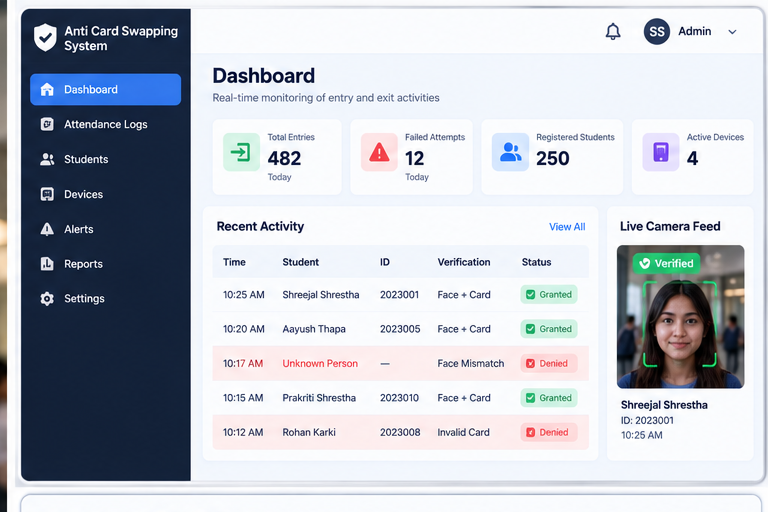Viewport: 768px width, 512px height.
Task: Open the Reports section
Action: tap(105, 264)
